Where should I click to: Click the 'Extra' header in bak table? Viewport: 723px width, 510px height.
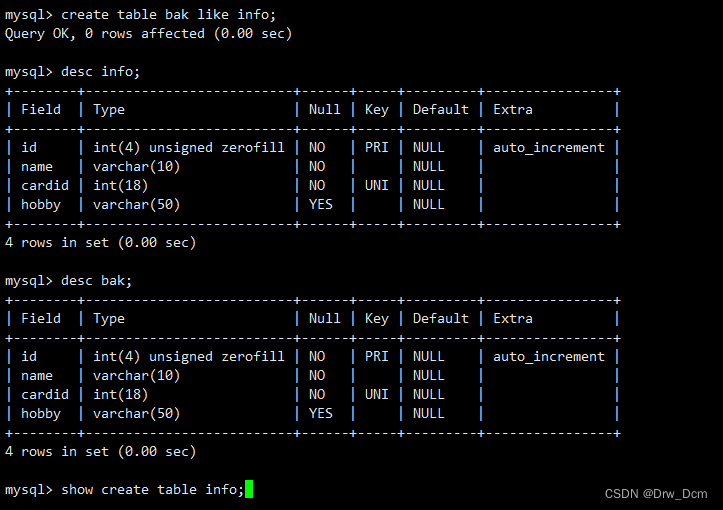(513, 319)
